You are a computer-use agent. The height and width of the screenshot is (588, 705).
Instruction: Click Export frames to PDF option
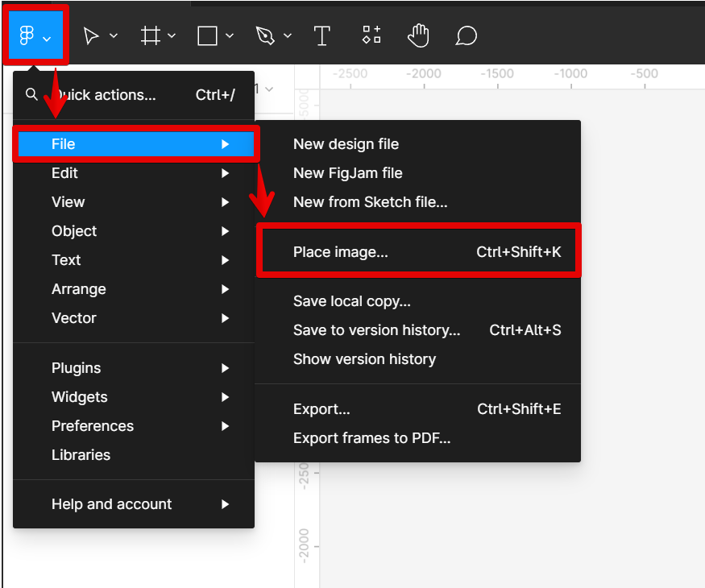coord(371,438)
